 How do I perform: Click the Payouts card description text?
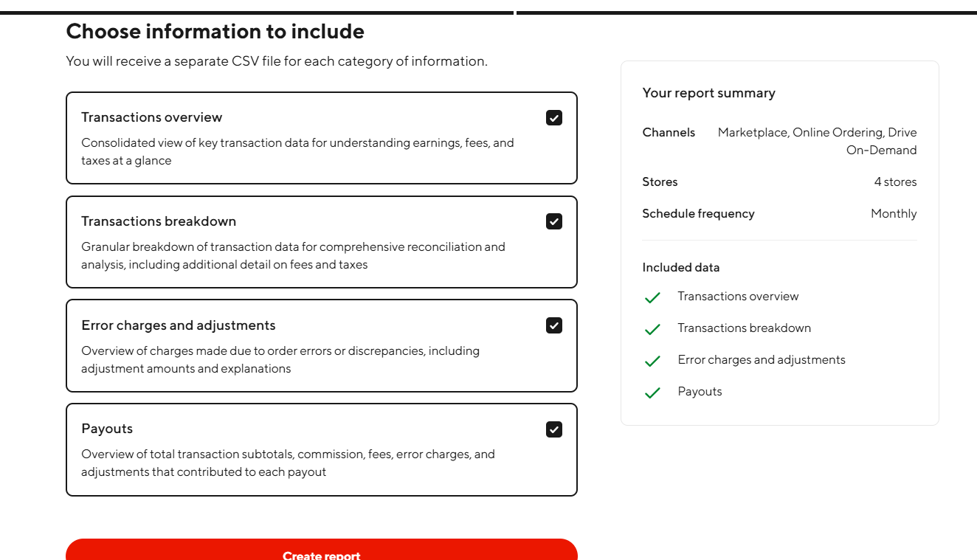click(x=288, y=463)
